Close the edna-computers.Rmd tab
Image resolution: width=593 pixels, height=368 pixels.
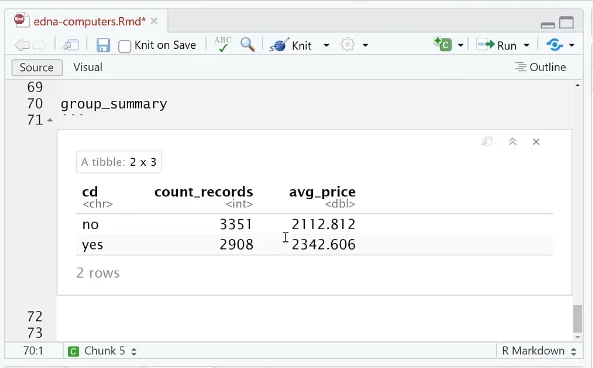click(x=154, y=21)
